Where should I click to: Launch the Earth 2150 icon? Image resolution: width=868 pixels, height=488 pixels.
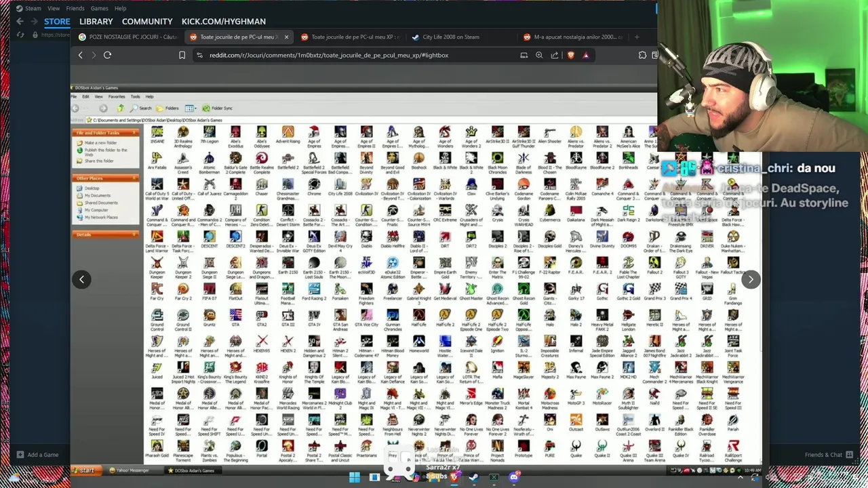coord(288,267)
